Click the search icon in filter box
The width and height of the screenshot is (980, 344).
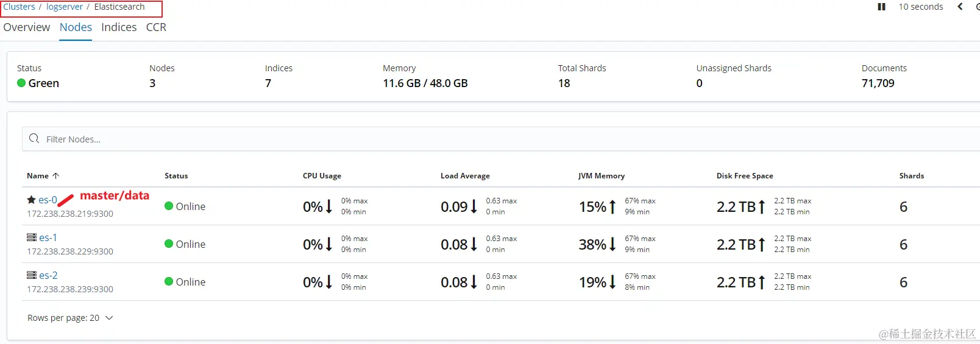pyautogui.click(x=34, y=139)
